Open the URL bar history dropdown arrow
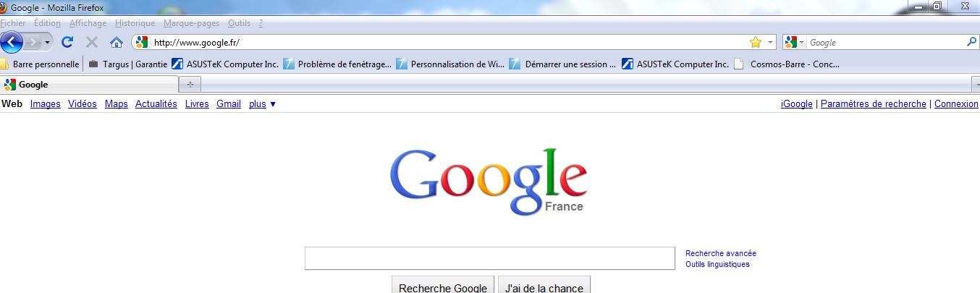This screenshot has height=293, width=980. (771, 43)
